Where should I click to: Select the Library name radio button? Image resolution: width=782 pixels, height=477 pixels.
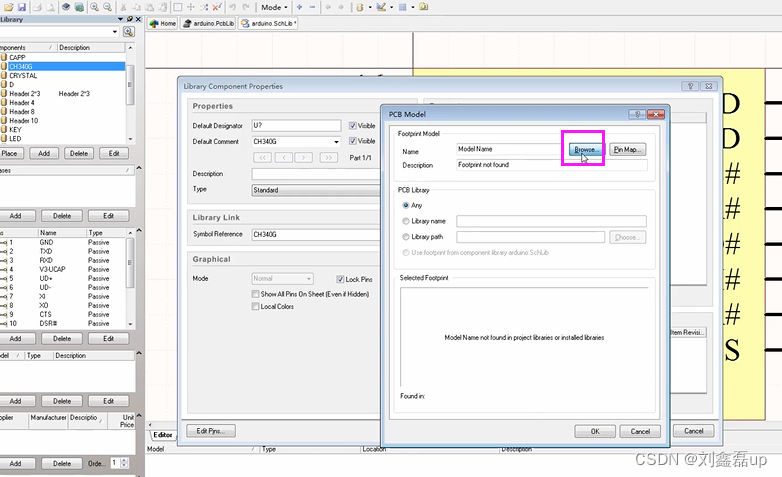[x=406, y=221]
